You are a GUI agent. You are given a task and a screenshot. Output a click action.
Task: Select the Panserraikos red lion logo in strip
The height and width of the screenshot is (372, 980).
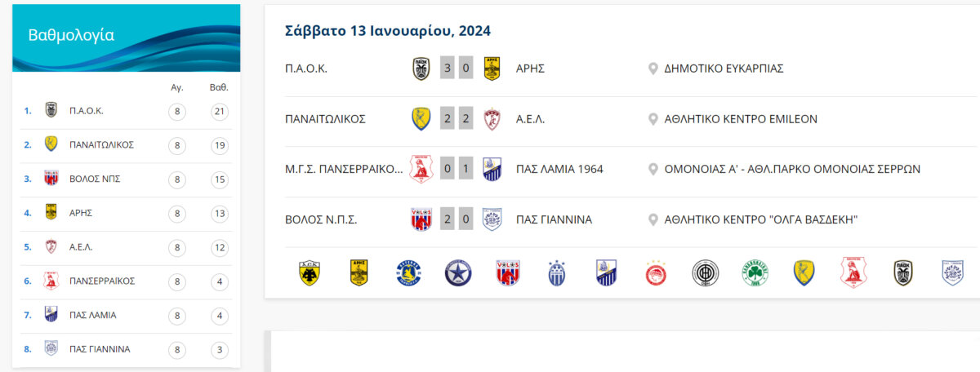[x=853, y=272]
